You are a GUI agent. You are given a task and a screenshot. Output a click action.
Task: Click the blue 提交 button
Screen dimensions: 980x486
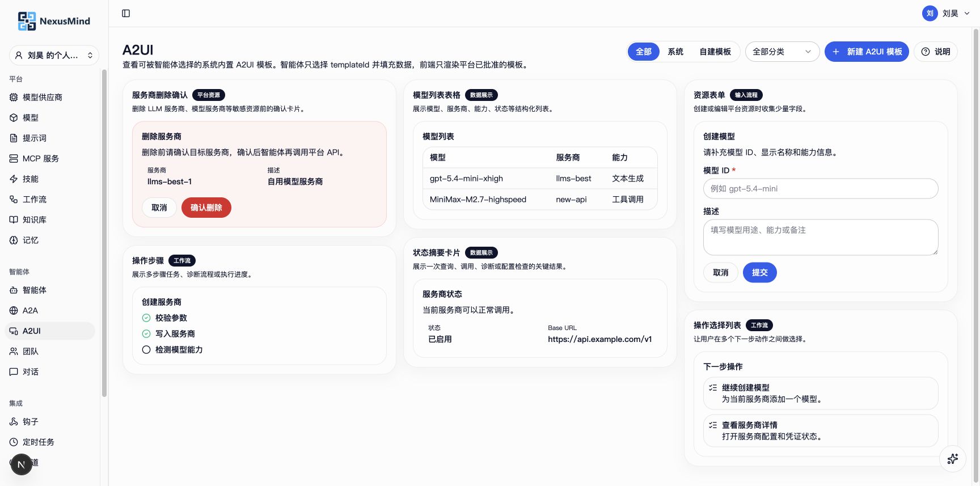click(x=760, y=272)
